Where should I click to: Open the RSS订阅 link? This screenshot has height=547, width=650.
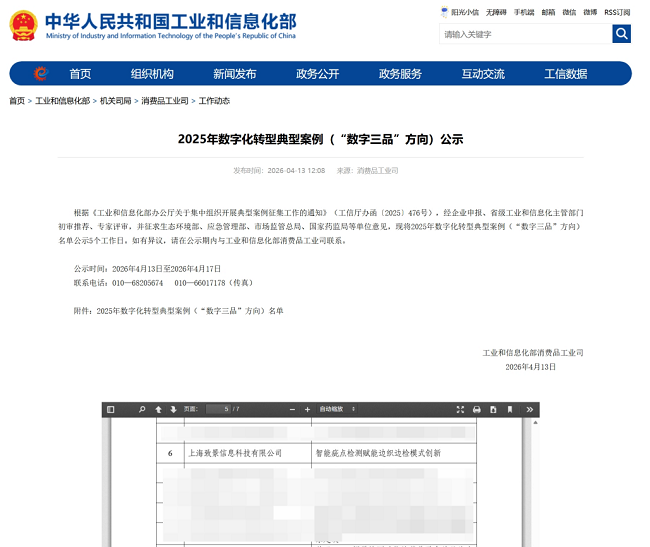(x=617, y=12)
